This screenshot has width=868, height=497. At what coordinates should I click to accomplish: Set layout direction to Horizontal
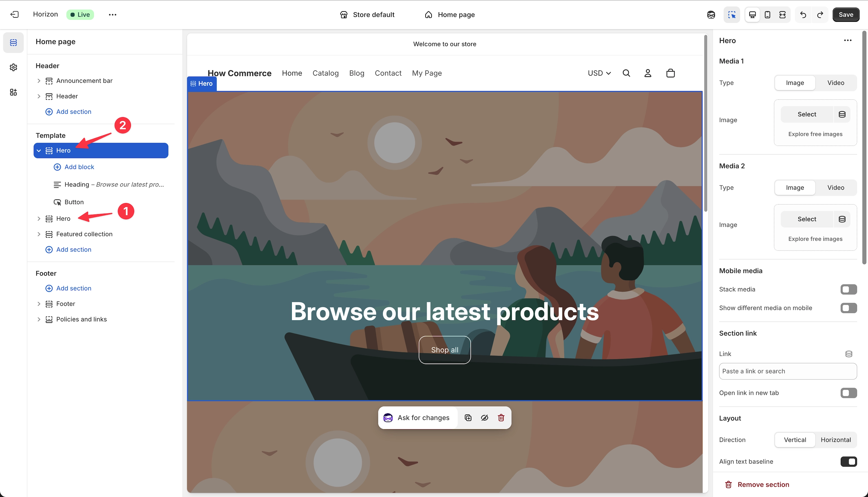pos(835,440)
